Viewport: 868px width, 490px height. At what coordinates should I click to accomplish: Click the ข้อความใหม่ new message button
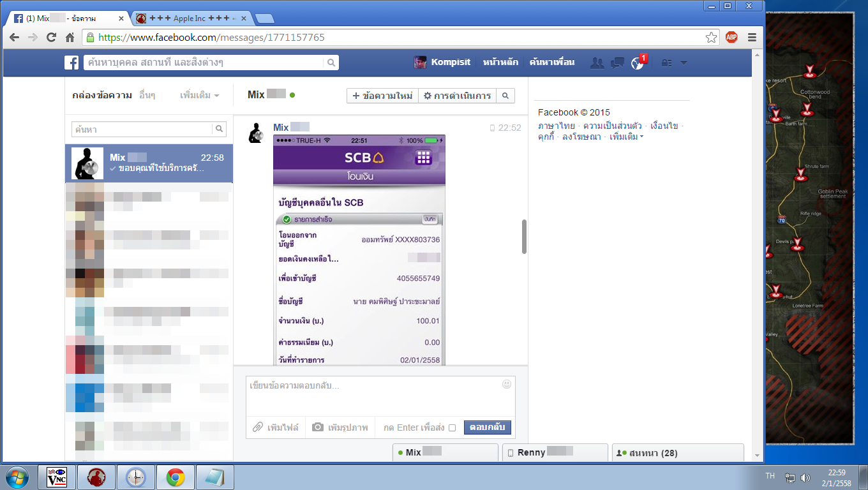(x=382, y=96)
